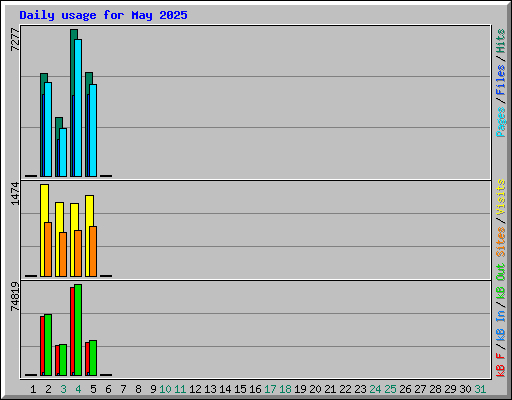Click the day 2 orange sites bar
The height and width of the screenshot is (400, 512).
click(48, 249)
